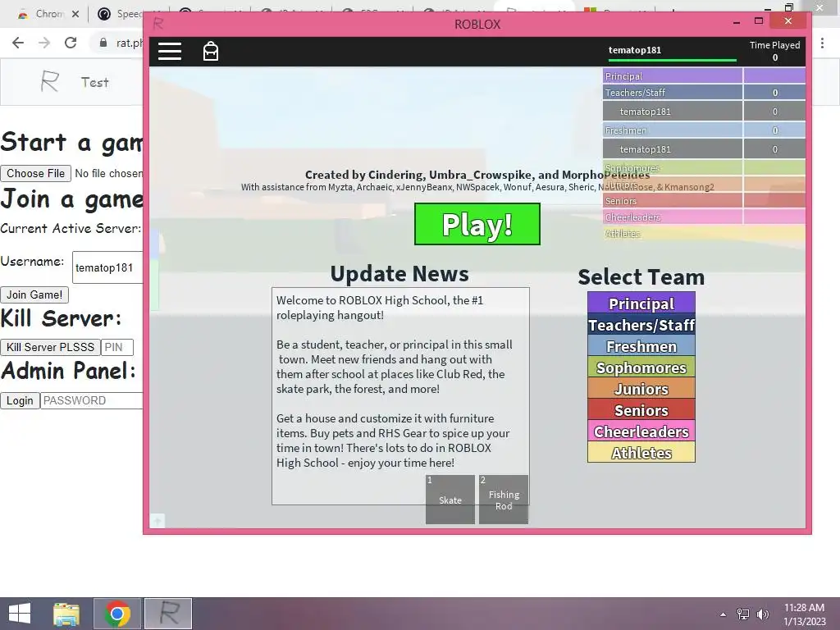The image size is (840, 630).
Task: Click Principal row in leaderboard
Action: coord(703,75)
